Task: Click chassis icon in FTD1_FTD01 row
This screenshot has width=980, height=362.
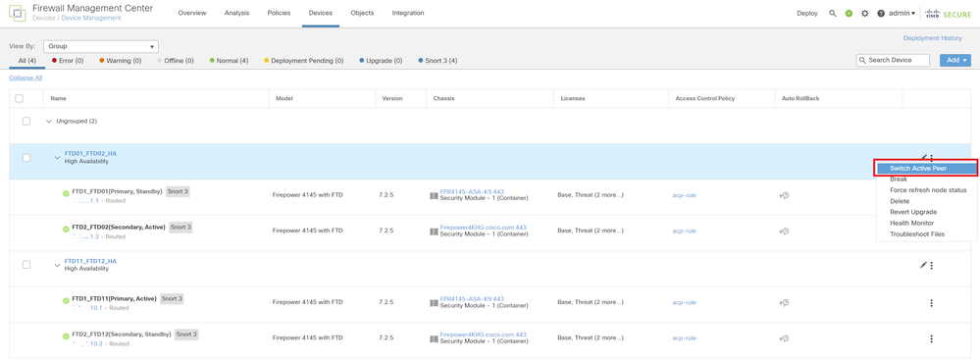Action: [x=434, y=195]
